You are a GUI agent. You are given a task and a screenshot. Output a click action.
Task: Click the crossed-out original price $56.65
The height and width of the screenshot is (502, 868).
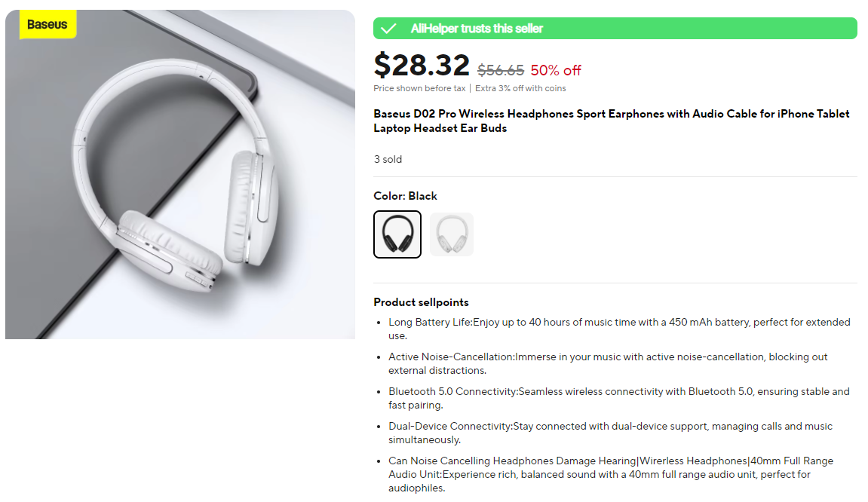(500, 70)
